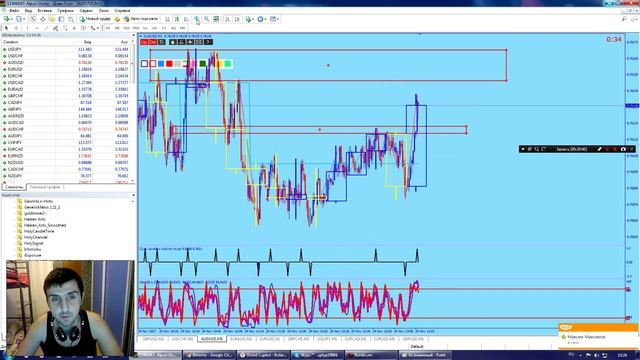
Task: Switch to the AUDUSD,M1 chart tab
Action: click(212, 339)
